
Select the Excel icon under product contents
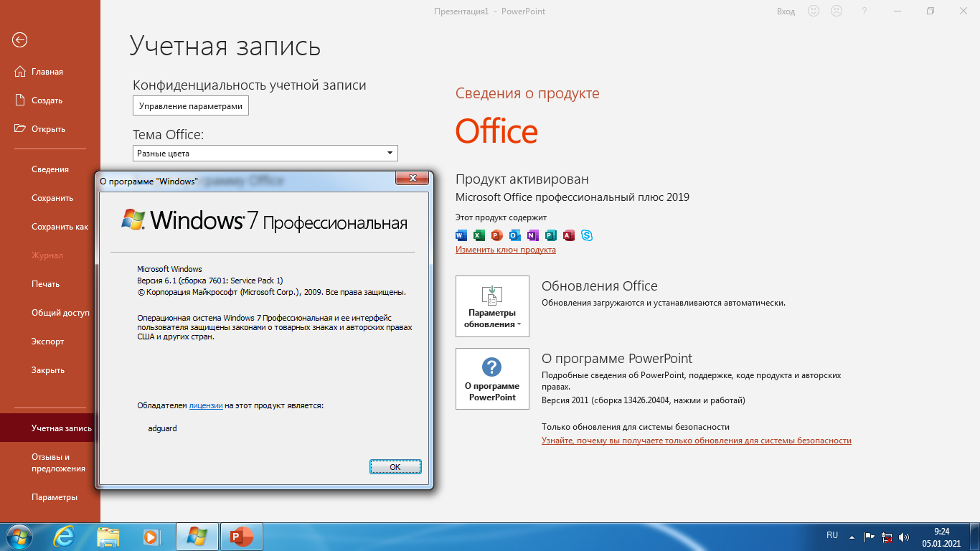478,235
